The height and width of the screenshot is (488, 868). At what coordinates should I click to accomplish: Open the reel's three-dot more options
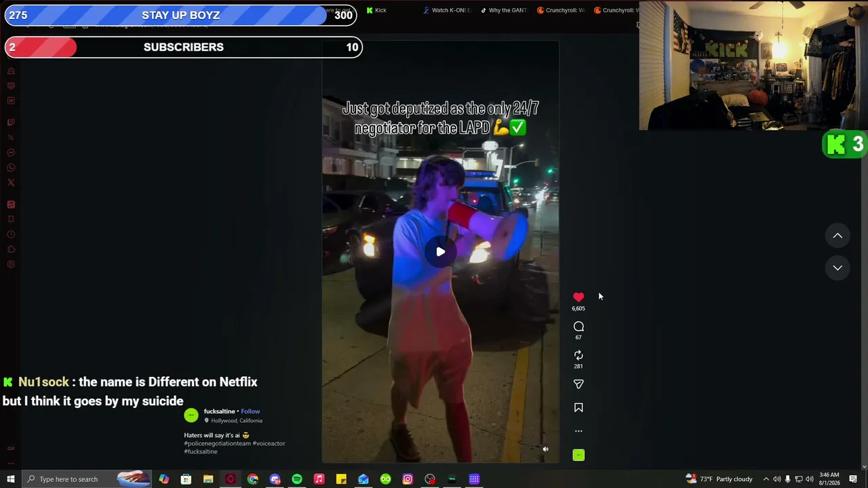point(578,431)
